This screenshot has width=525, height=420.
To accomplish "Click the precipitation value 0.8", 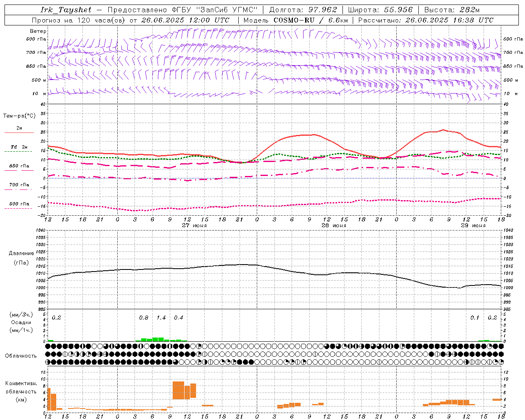I will tap(144, 318).
